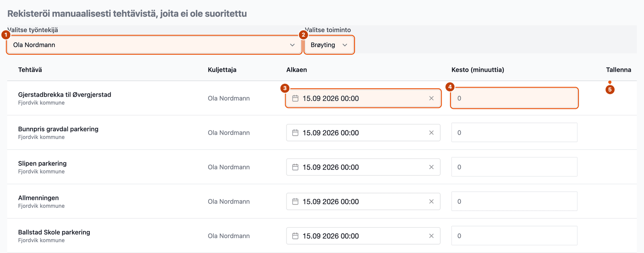The height and width of the screenshot is (253, 644).
Task: Select the Ballstad Skole parkering task name
Action: click(x=54, y=232)
